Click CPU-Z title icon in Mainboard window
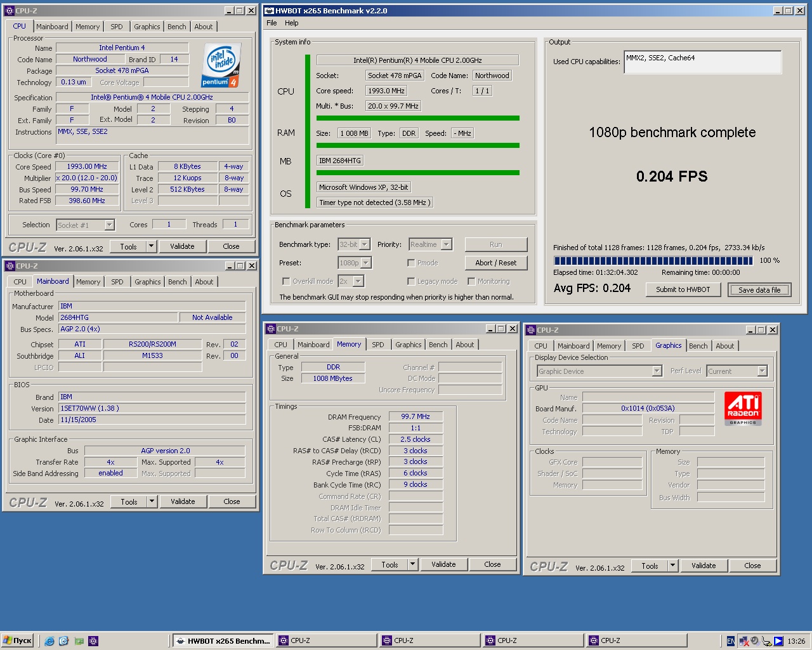The height and width of the screenshot is (650, 812). tap(10, 266)
